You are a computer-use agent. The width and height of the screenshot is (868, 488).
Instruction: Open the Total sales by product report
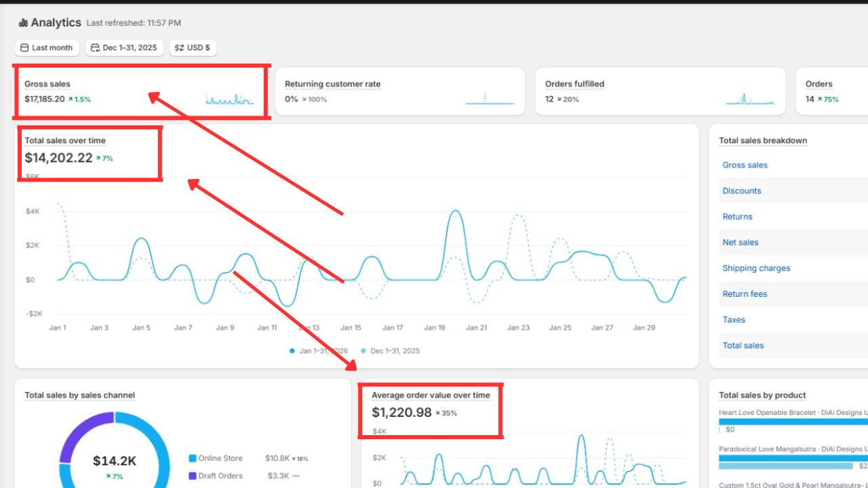tap(762, 396)
